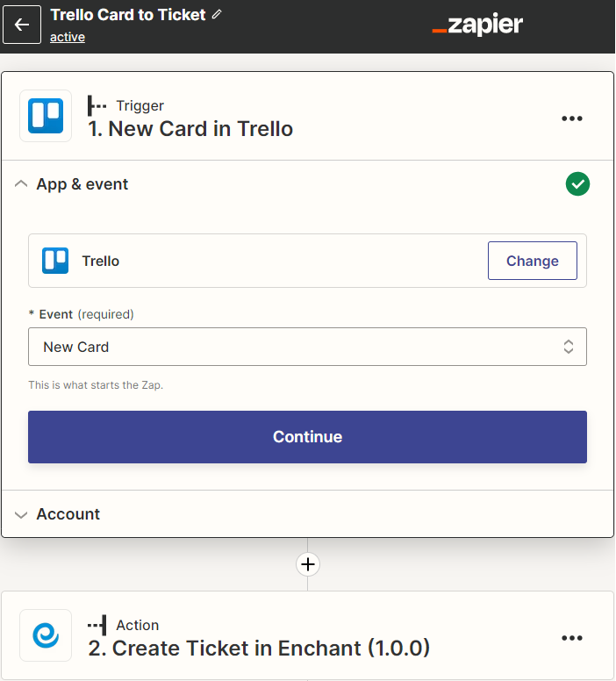
Task: Click the large Trello icon in trigger header
Action: (46, 116)
